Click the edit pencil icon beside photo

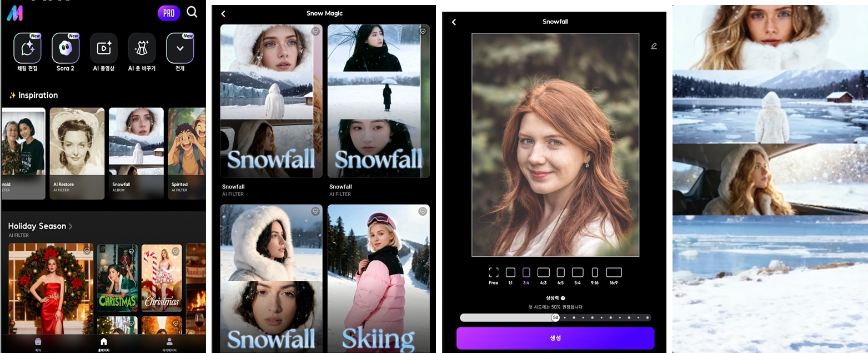click(x=654, y=46)
